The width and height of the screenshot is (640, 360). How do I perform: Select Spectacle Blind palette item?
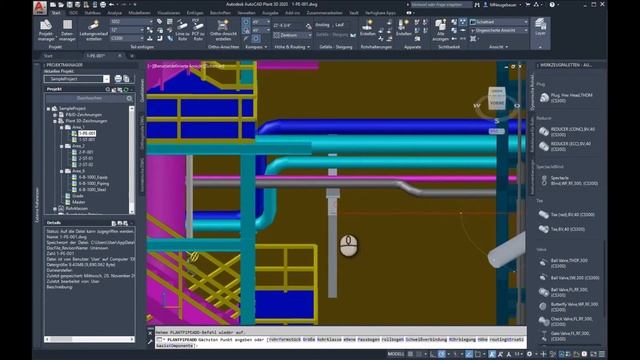[569, 180]
